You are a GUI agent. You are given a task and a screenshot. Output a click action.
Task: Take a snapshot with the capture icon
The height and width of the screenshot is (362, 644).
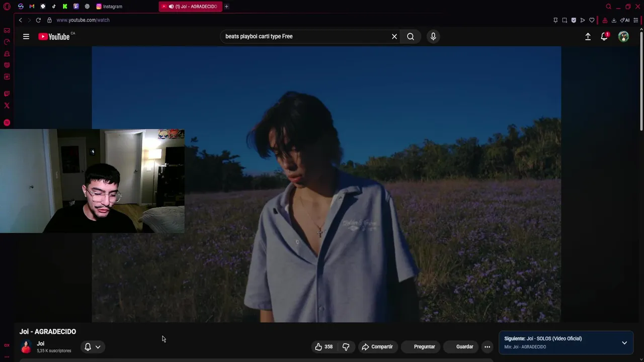[x=565, y=20]
